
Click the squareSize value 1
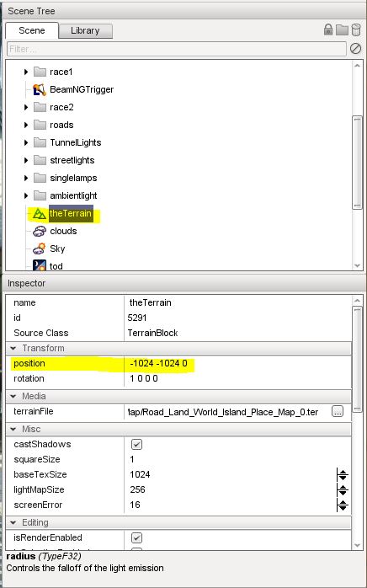131,459
